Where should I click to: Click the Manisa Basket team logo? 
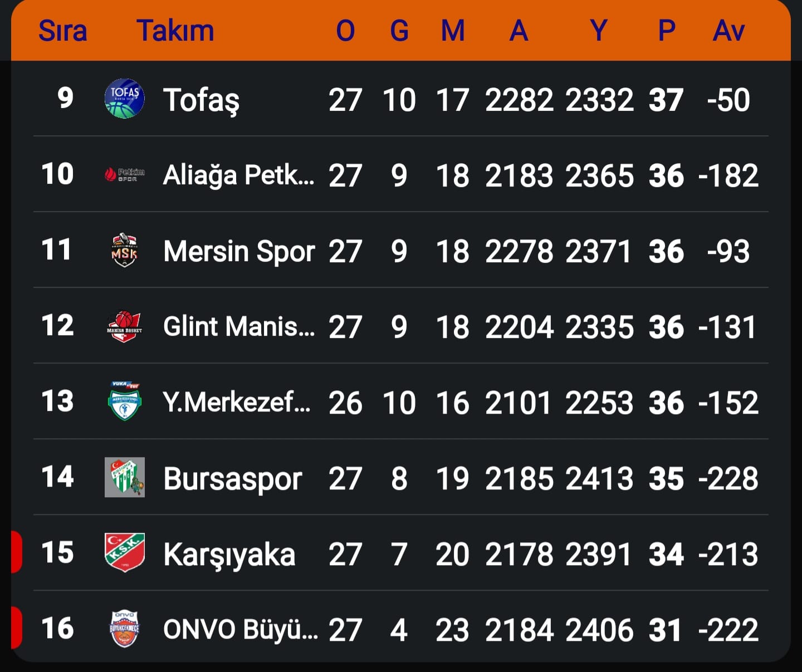click(x=125, y=326)
